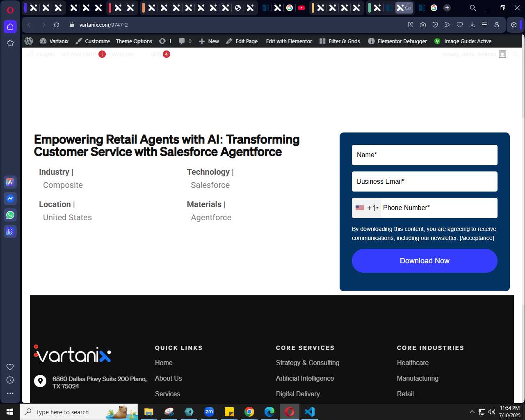Screen dimensions: 525x420
Task: Open the WordPress logo menu
Action: click(x=29, y=41)
